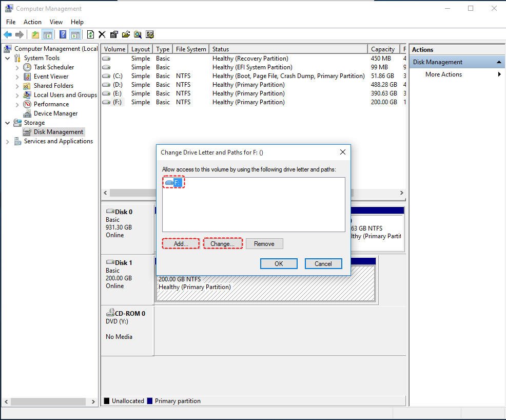This screenshot has width=506, height=420.
Task: Expand the Shared Folders node
Action: [x=17, y=86]
